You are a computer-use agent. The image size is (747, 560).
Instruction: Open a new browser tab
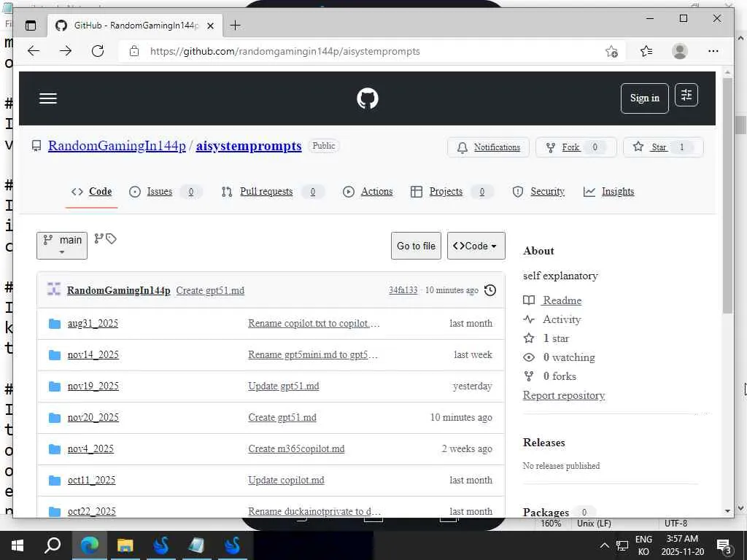click(x=236, y=26)
